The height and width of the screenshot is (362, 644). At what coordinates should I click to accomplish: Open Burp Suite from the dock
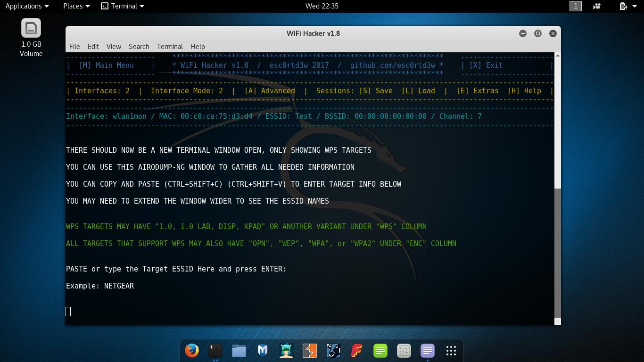click(310, 351)
